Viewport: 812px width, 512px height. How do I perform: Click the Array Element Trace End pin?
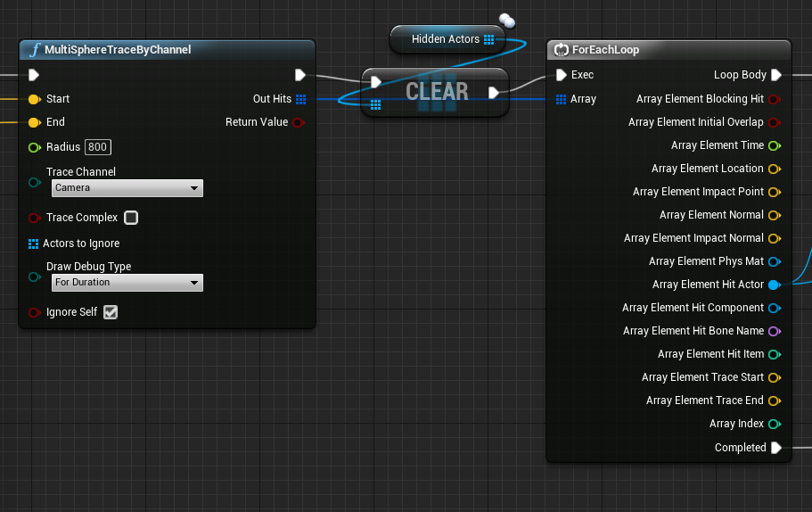point(775,401)
